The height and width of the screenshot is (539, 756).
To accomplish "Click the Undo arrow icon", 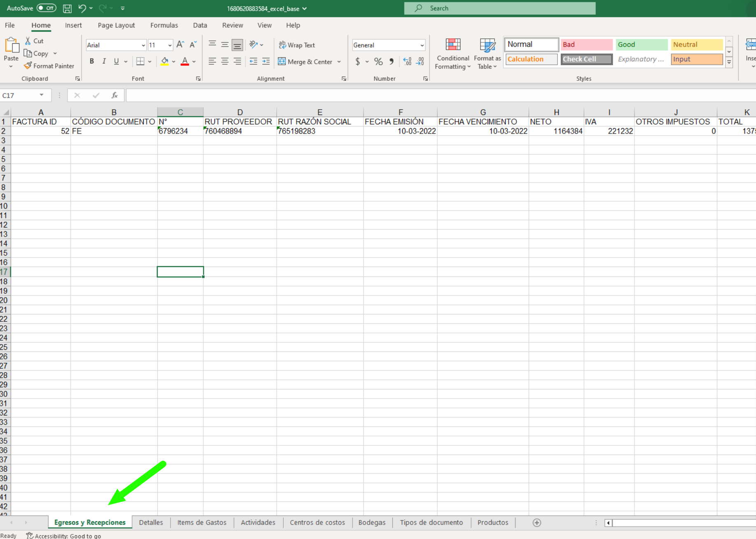I will click(x=82, y=8).
